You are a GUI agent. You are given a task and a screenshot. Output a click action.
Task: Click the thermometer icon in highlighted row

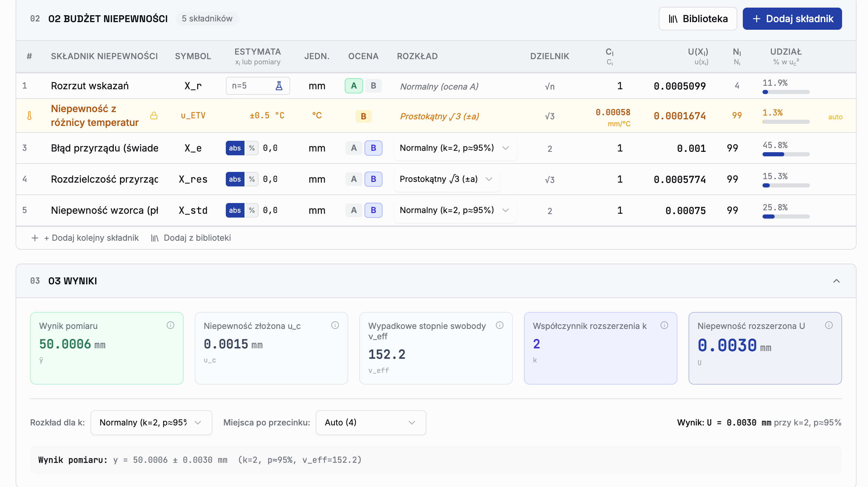pyautogui.click(x=29, y=116)
